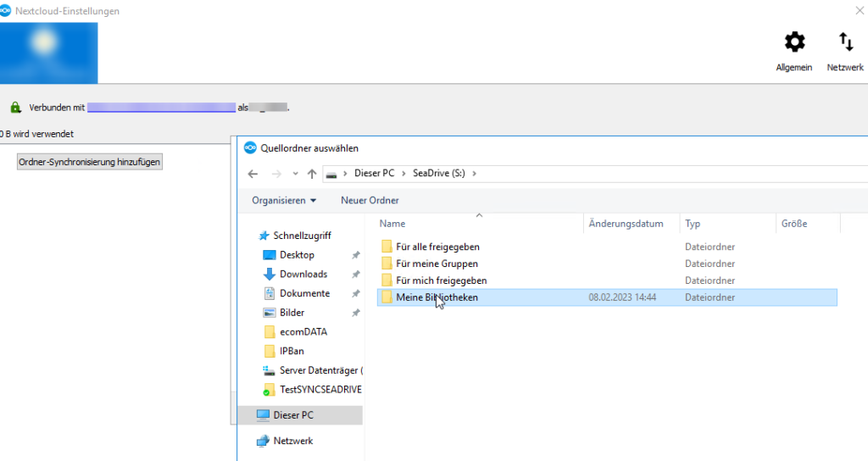This screenshot has height=461, width=868.
Task: Click Server Datenträger drive icon
Action: pyautogui.click(x=269, y=370)
